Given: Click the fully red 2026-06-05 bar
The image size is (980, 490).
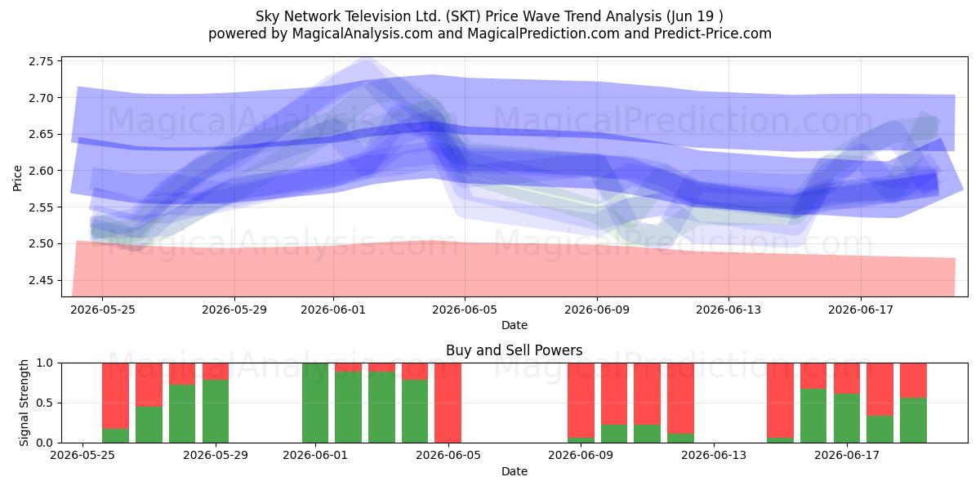Looking at the screenshot, I should coord(448,403).
